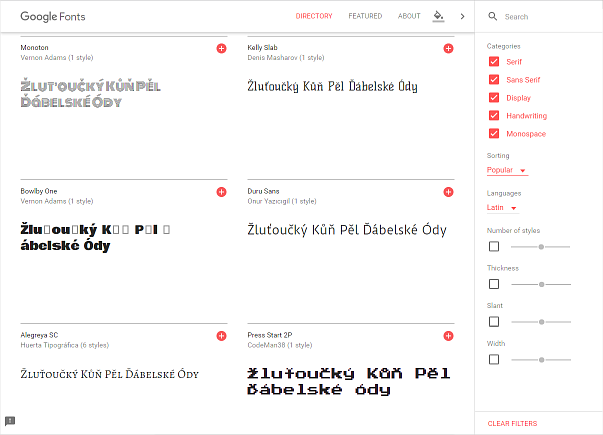Click Vernon Adams under Bowlby One
The image size is (603, 435).
(x=43, y=201)
